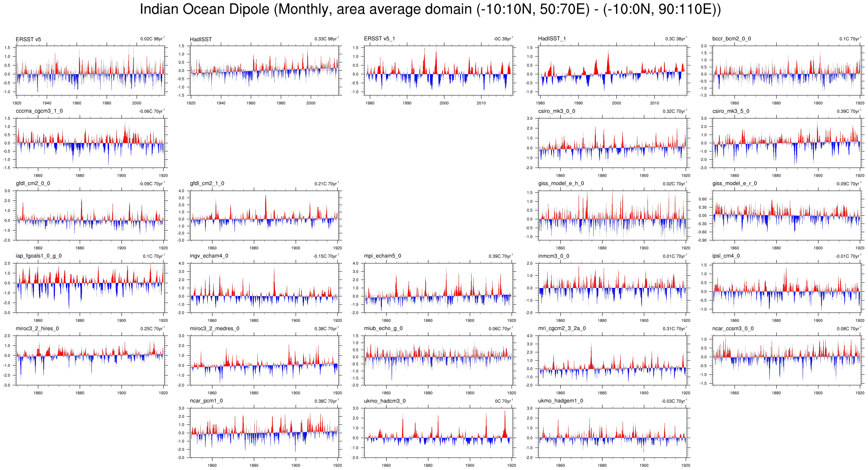Screen dimensions: 868x470
Task: Click the gfdl_cm2_0_0 panel
Action: pyautogui.click(x=90, y=215)
